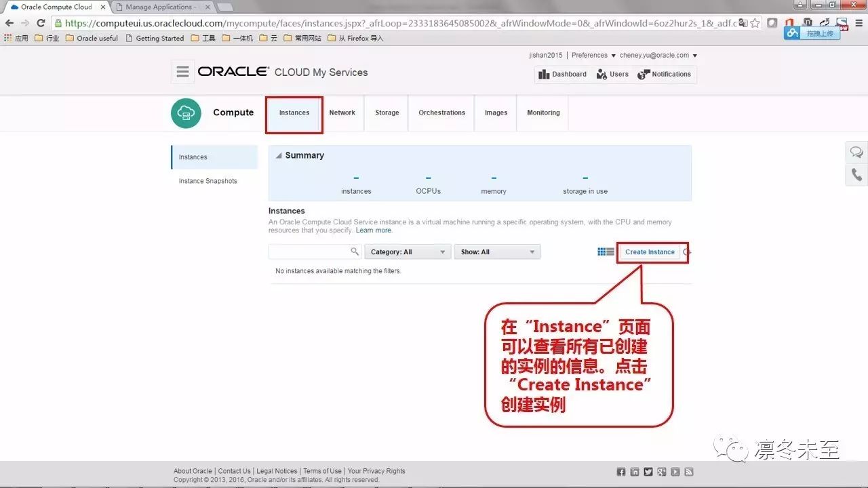Click the instance search input field
The width and height of the screenshot is (868, 488).
tap(309, 252)
